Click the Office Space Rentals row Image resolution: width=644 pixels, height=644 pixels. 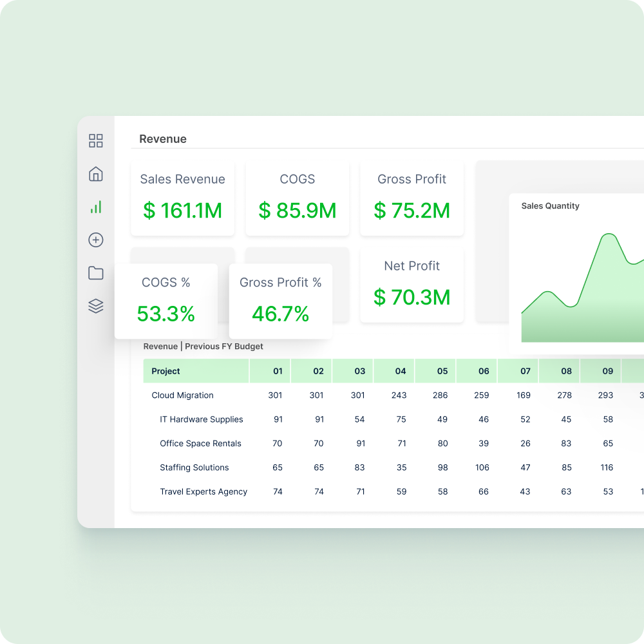pos(200,444)
